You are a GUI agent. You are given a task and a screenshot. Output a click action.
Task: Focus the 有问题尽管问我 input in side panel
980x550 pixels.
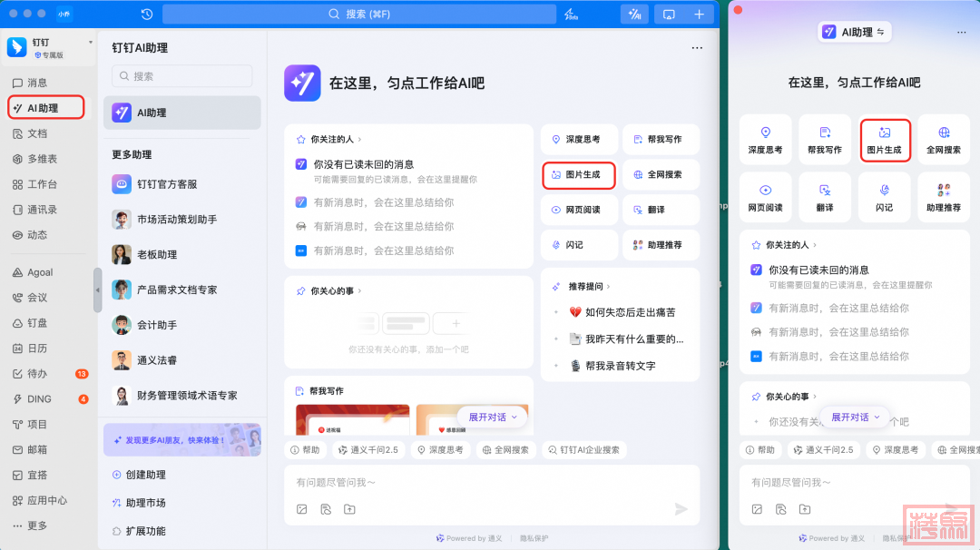[857, 483]
